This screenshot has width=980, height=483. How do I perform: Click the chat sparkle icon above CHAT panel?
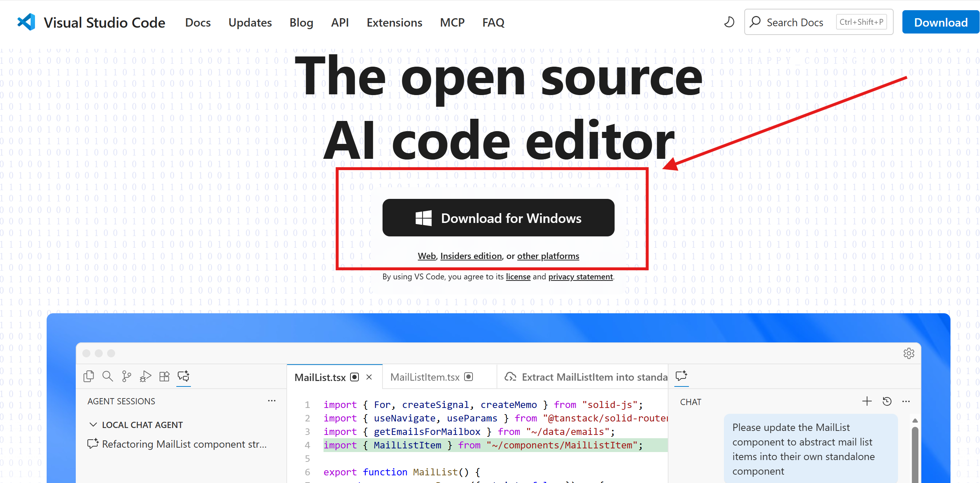(x=681, y=376)
